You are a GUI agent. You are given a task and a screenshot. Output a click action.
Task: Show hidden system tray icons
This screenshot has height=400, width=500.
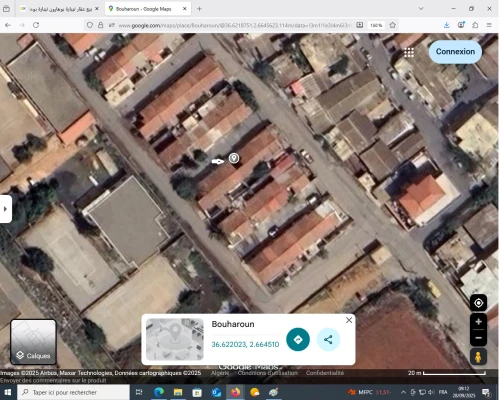pyautogui.click(x=403, y=392)
